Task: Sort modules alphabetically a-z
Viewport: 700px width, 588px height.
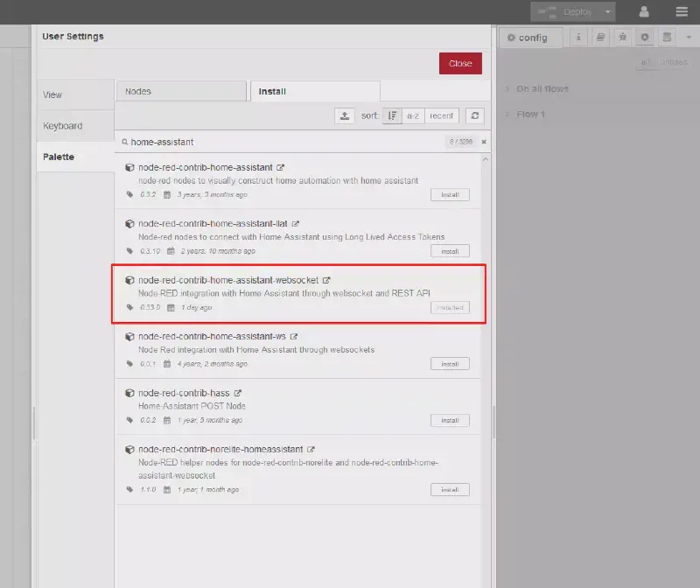Action: pyautogui.click(x=413, y=115)
